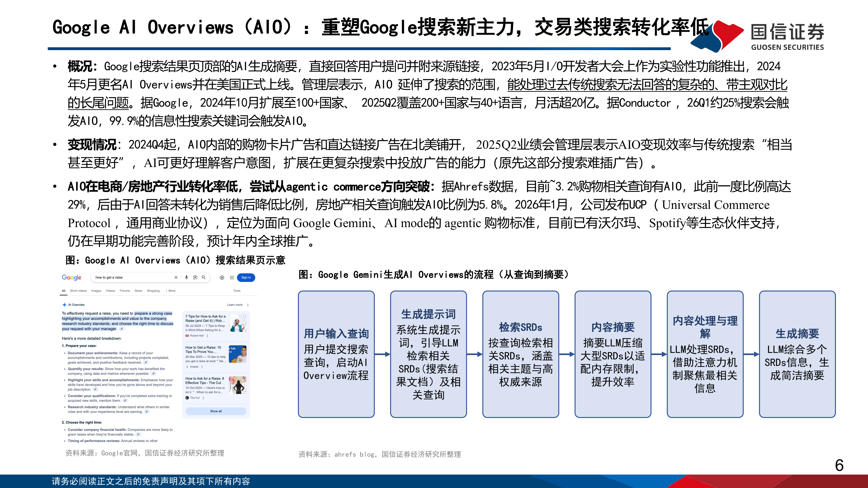Click the '1. Prepare your case:' heading
This screenshot has width=868, height=488.
point(79,346)
